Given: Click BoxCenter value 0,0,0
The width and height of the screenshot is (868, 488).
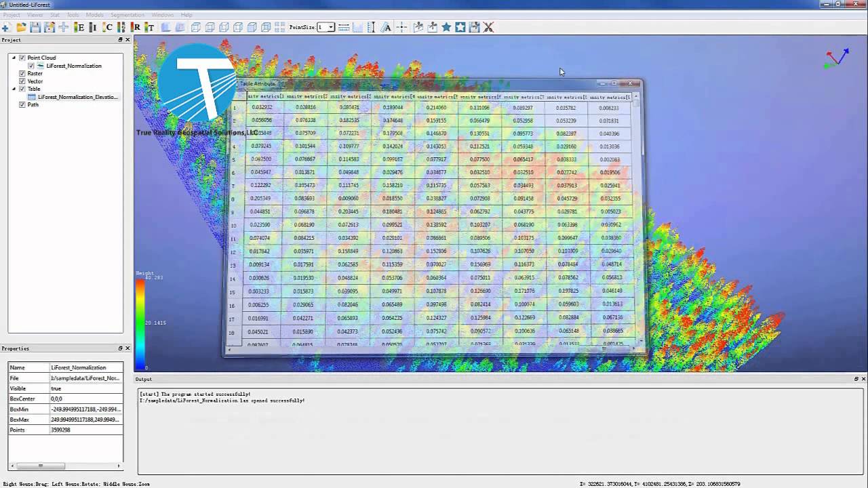Looking at the screenshot, I should tap(85, 399).
